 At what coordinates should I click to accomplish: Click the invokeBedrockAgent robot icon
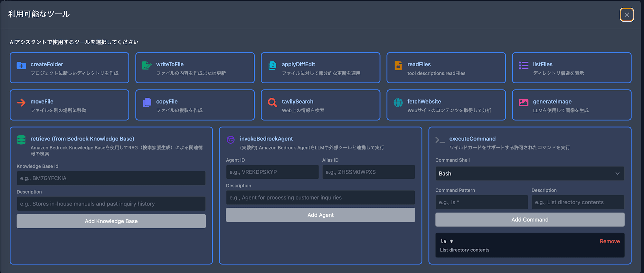[x=231, y=140]
